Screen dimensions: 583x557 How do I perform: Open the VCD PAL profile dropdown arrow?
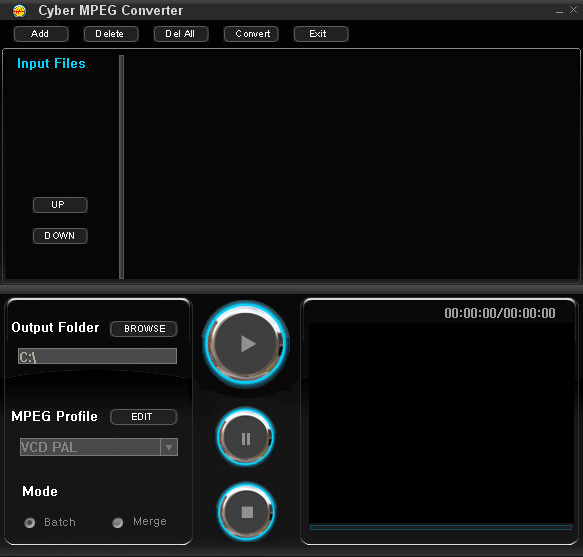coord(169,447)
